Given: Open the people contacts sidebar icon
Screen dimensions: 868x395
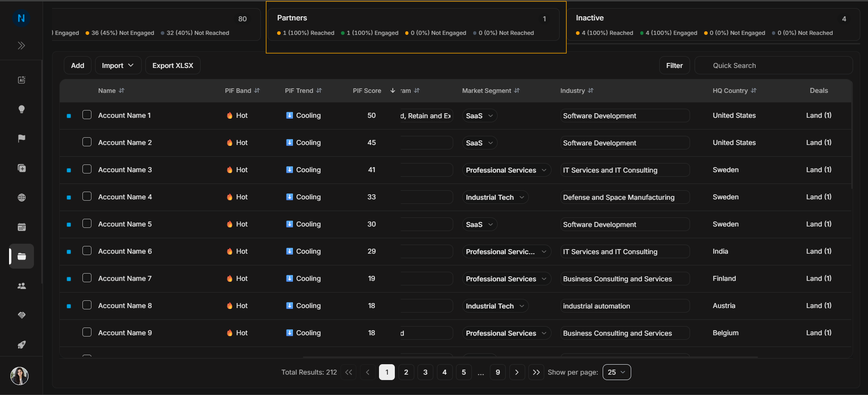Looking at the screenshot, I should coord(21,286).
